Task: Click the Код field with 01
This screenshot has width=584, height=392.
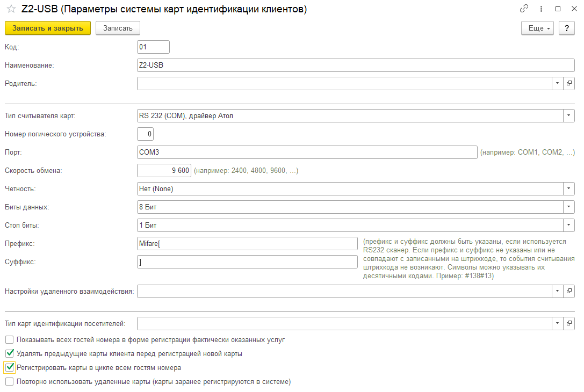Action: tap(154, 47)
